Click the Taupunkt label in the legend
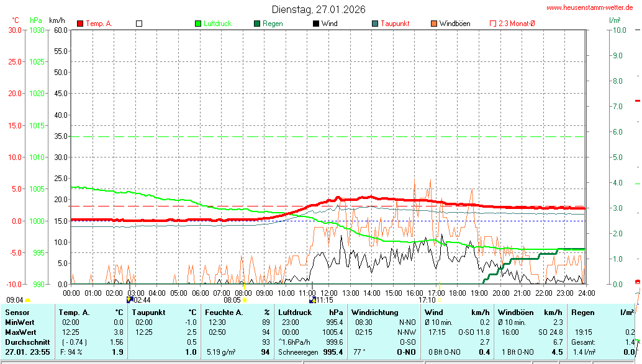 (395, 24)
